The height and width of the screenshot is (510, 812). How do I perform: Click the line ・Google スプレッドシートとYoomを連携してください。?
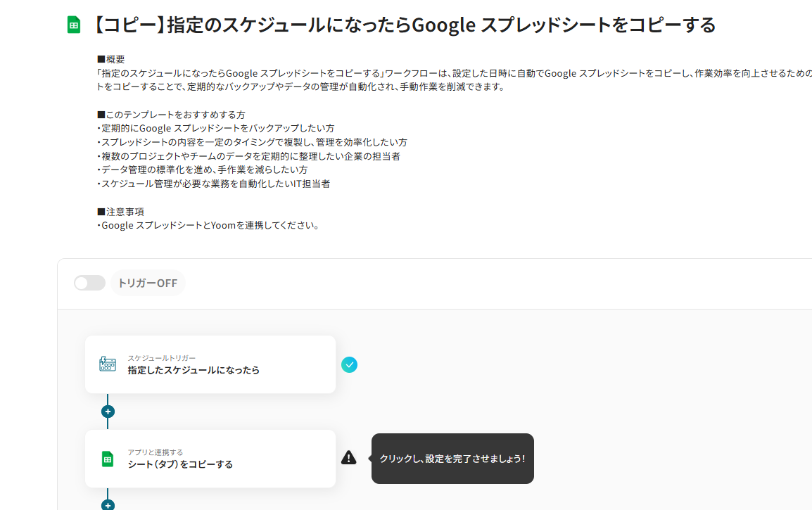(x=210, y=225)
